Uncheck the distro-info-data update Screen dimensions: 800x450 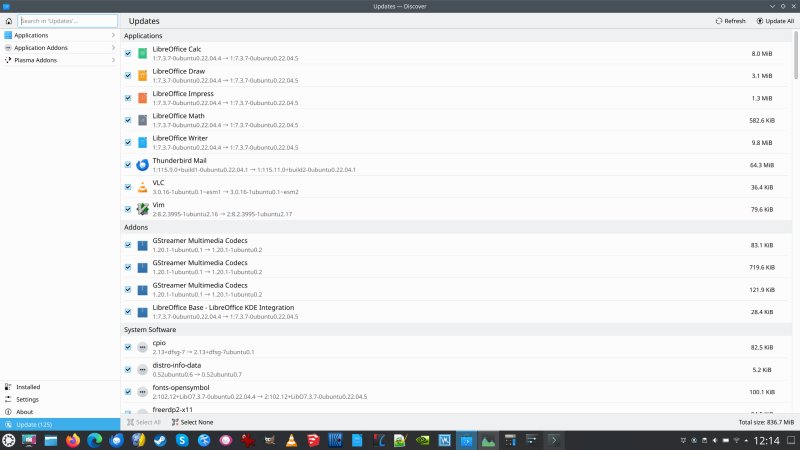click(x=128, y=369)
